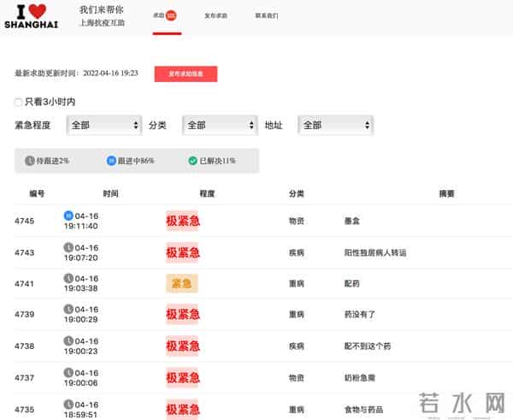Image resolution: width=513 pixels, height=420 pixels.
Task: Open the 发布求助 nav tab
Action: 216,15
